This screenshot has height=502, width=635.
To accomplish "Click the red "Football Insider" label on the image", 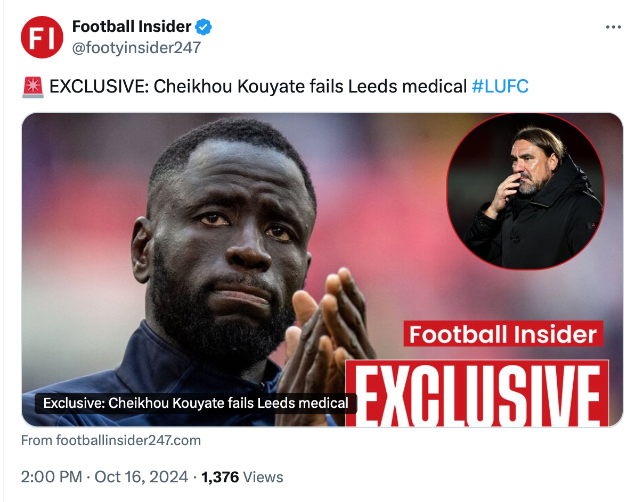I will (503, 335).
